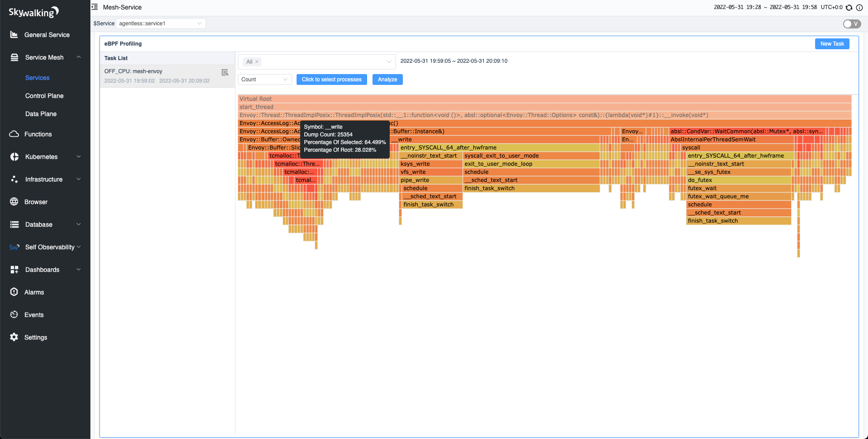Go to the Data Plane menu item
This screenshot has width=868, height=439.
[41, 114]
